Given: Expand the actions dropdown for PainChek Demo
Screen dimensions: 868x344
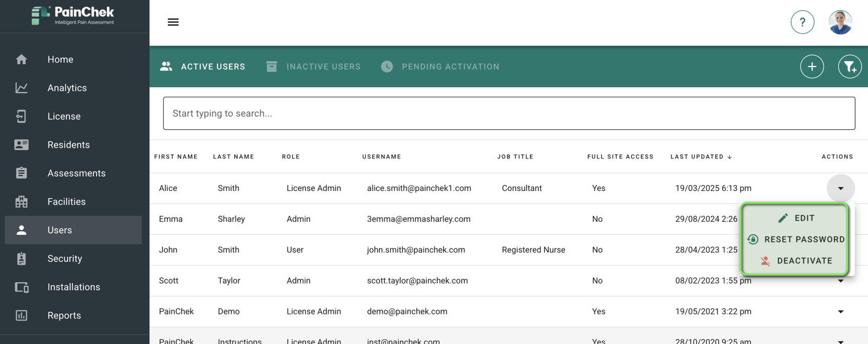Looking at the screenshot, I should (x=841, y=311).
